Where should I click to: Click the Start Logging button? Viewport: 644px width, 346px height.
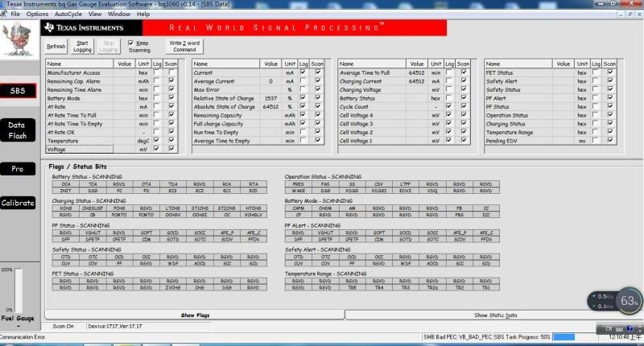point(82,47)
